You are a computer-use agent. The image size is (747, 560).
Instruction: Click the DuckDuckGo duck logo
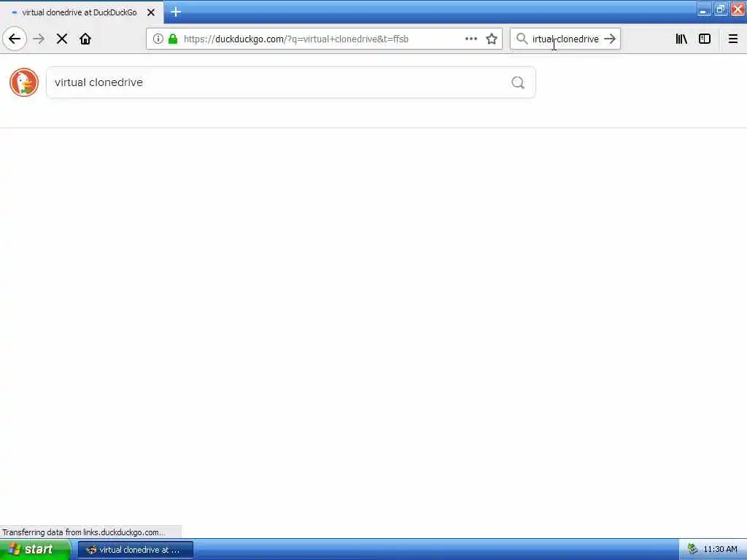click(x=24, y=82)
